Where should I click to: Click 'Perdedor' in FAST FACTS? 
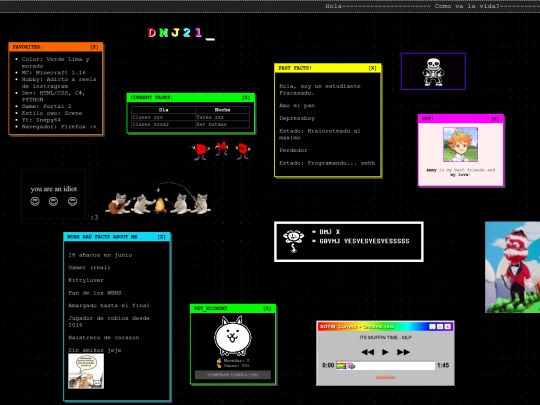293,150
